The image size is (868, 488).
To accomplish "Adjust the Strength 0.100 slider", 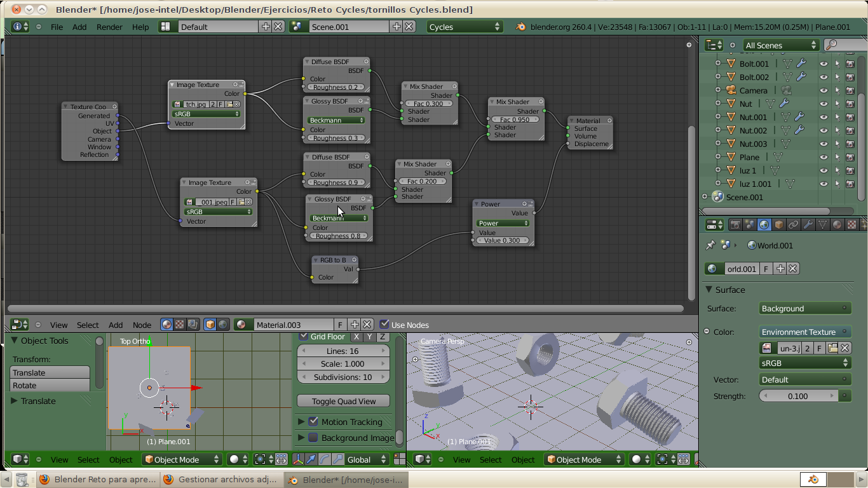I will [x=798, y=396].
